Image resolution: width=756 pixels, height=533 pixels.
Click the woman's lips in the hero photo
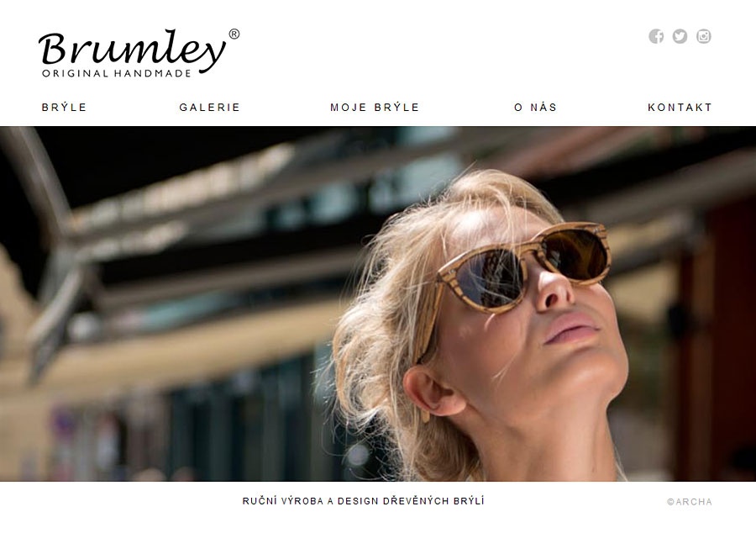571,328
